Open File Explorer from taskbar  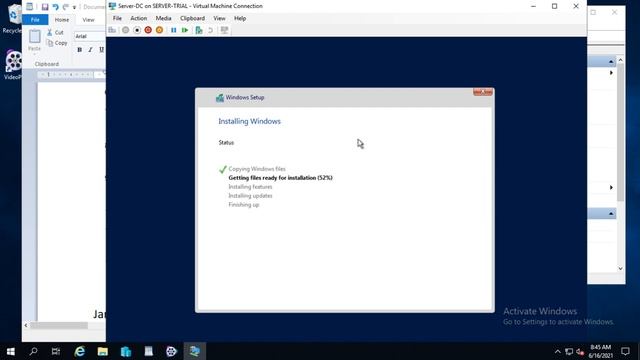[x=102, y=351]
